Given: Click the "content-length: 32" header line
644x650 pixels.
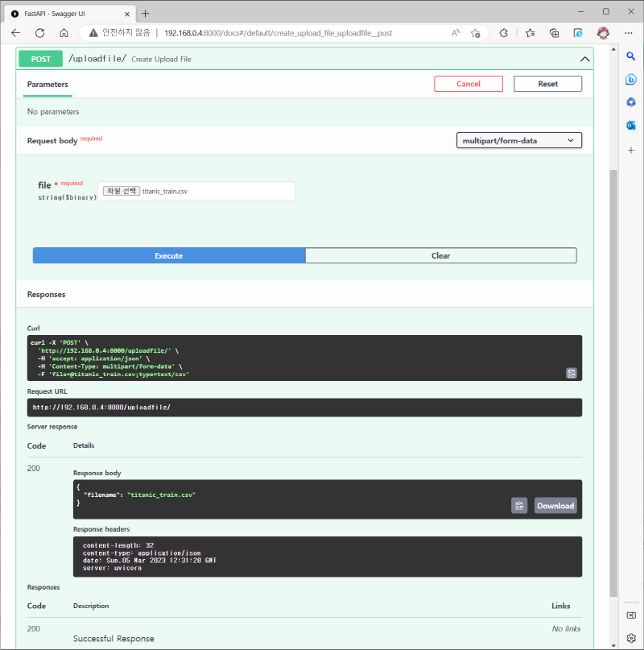Looking at the screenshot, I should (x=118, y=545).
